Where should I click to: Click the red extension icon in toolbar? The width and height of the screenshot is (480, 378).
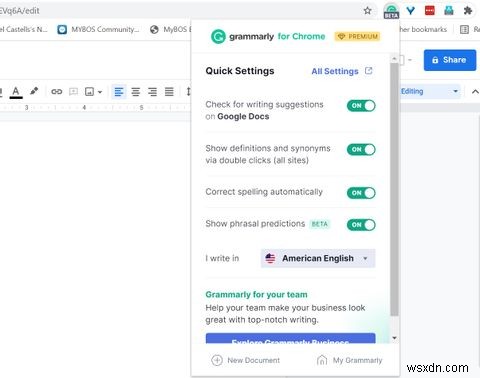click(430, 11)
